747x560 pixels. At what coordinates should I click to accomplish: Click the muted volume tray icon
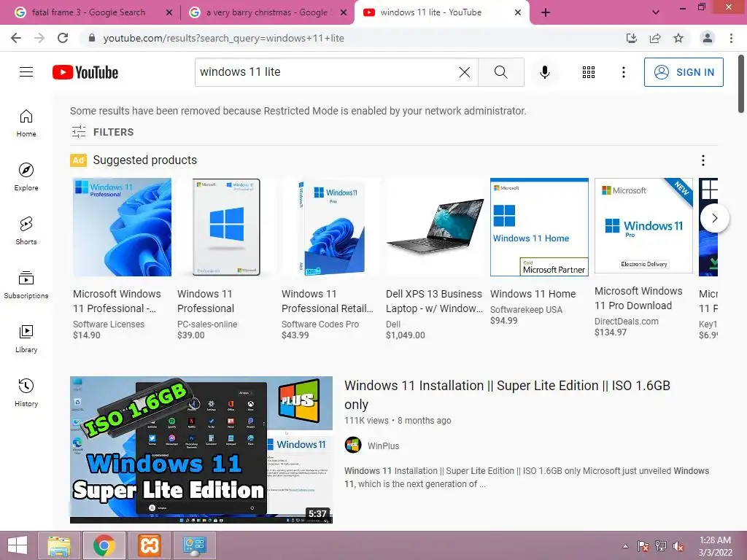(678, 546)
